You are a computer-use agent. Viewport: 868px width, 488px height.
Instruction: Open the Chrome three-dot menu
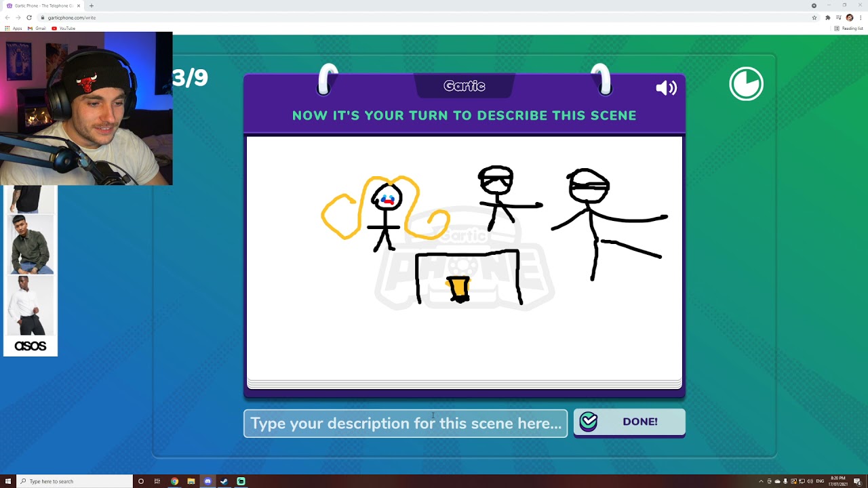(x=860, y=18)
